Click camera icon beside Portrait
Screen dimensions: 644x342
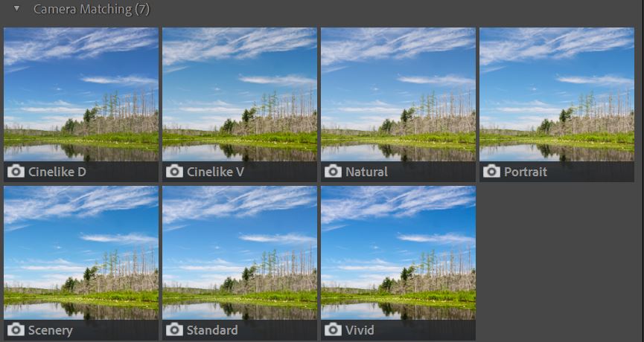[491, 172]
